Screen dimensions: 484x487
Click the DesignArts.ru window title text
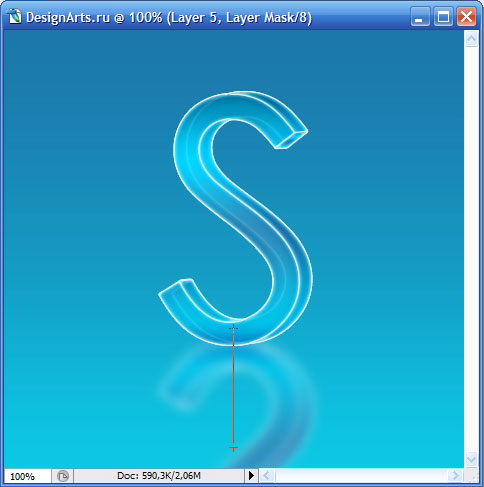click(x=169, y=17)
